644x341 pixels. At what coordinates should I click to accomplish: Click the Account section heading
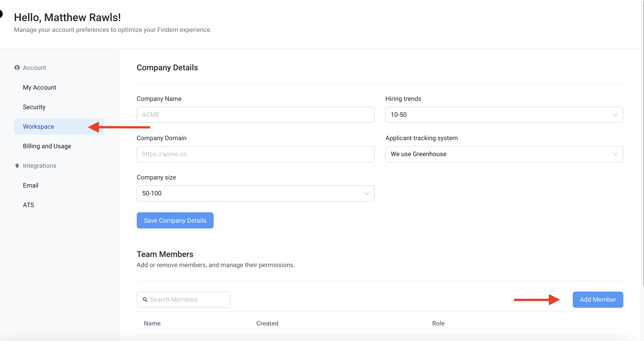point(34,68)
